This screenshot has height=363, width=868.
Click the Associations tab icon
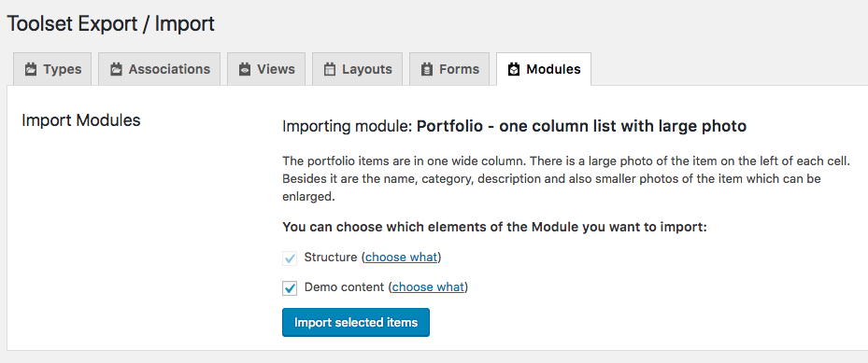116,69
